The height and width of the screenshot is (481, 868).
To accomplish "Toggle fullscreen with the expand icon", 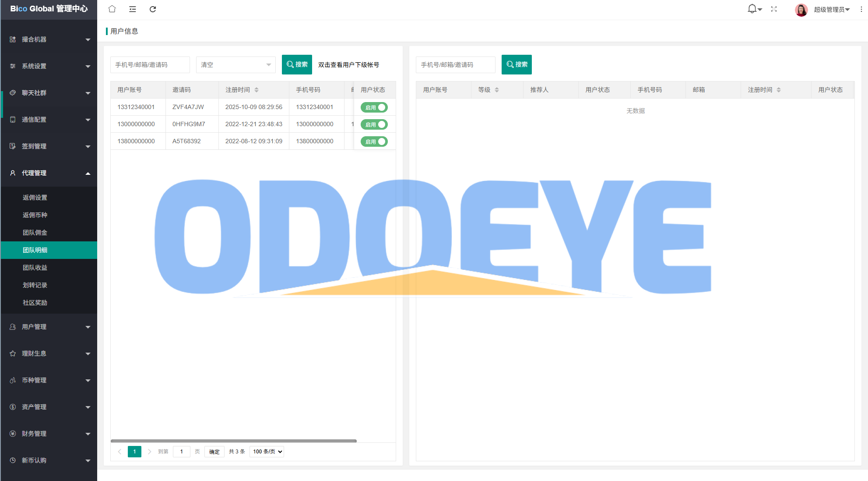I will point(774,9).
